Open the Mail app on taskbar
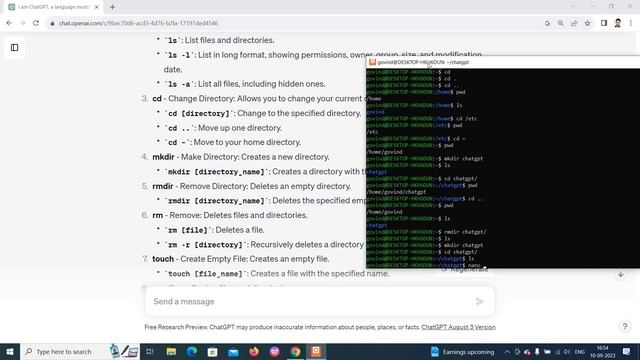 [x=233, y=351]
